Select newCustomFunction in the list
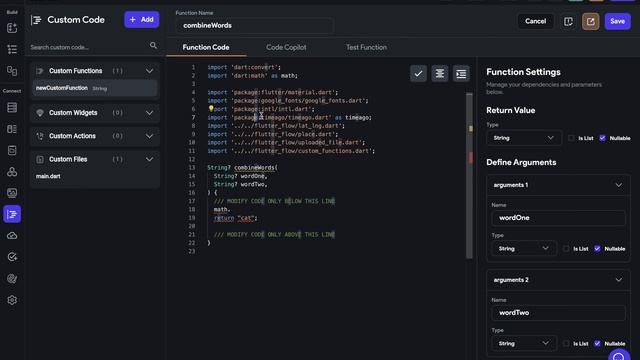This screenshot has height=360, width=640. 95,88
